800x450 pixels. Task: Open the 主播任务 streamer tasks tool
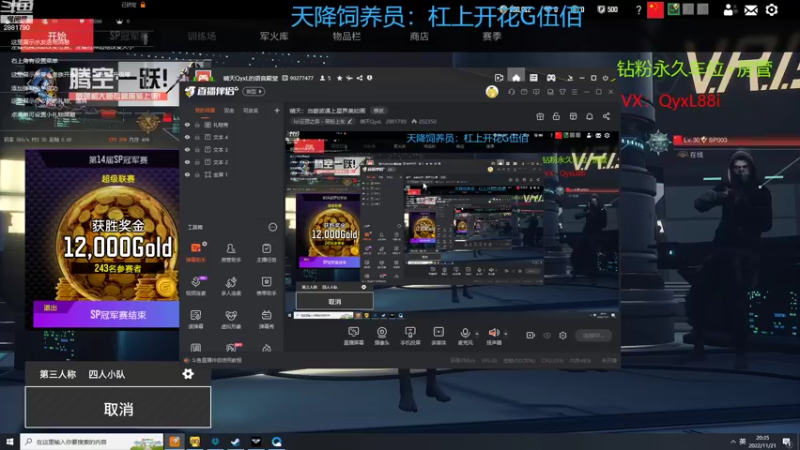266,252
